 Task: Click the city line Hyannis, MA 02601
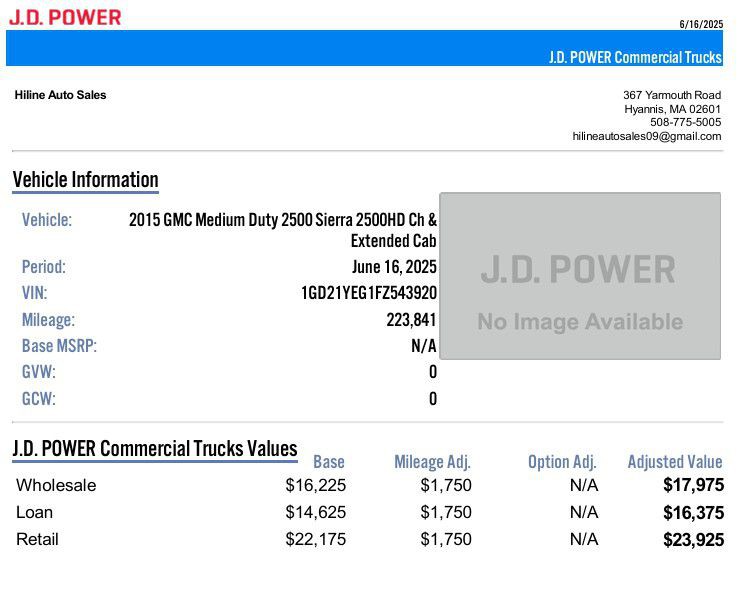pos(672,109)
